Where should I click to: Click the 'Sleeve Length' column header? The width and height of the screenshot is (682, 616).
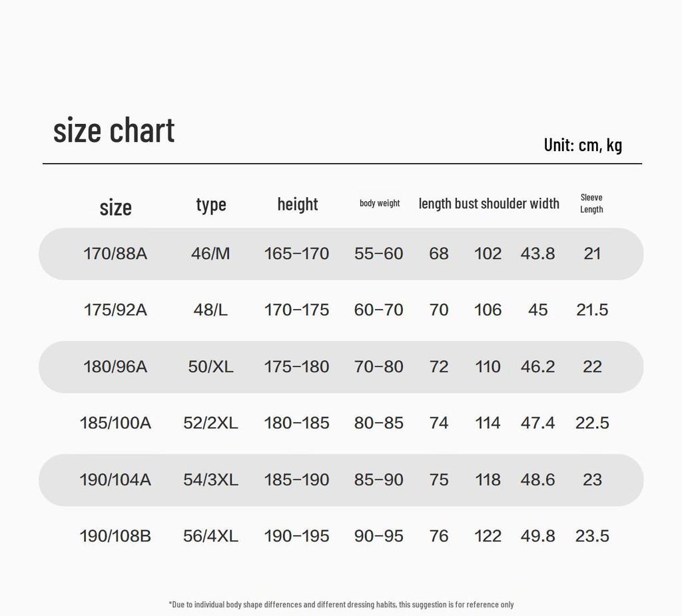click(591, 203)
